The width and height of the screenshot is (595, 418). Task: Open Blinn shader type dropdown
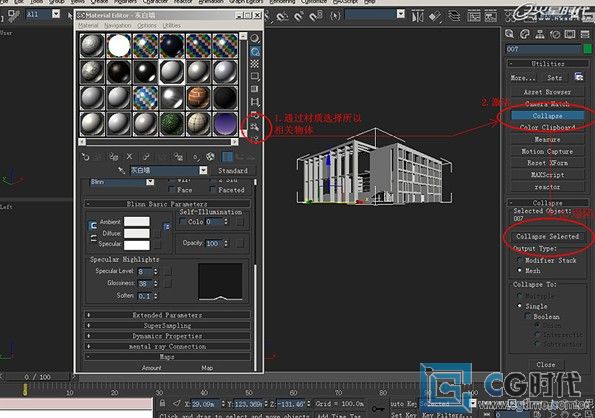150,182
